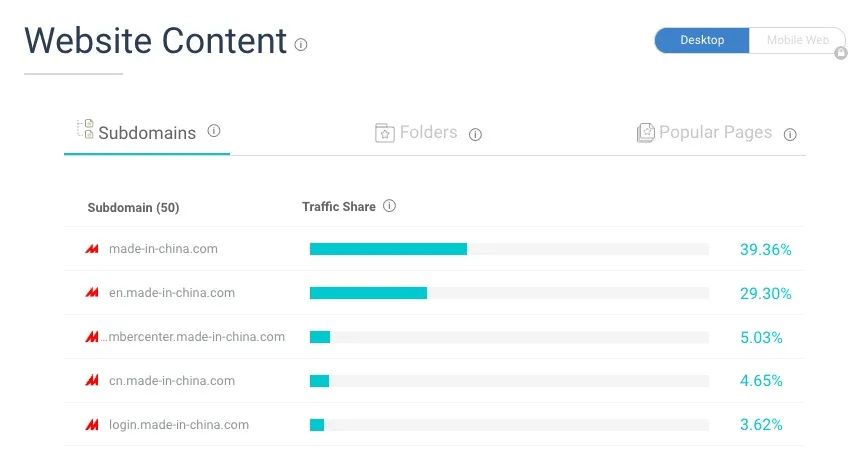
Task: Open login.made-in-china.com subdomain link
Action: coord(179,425)
